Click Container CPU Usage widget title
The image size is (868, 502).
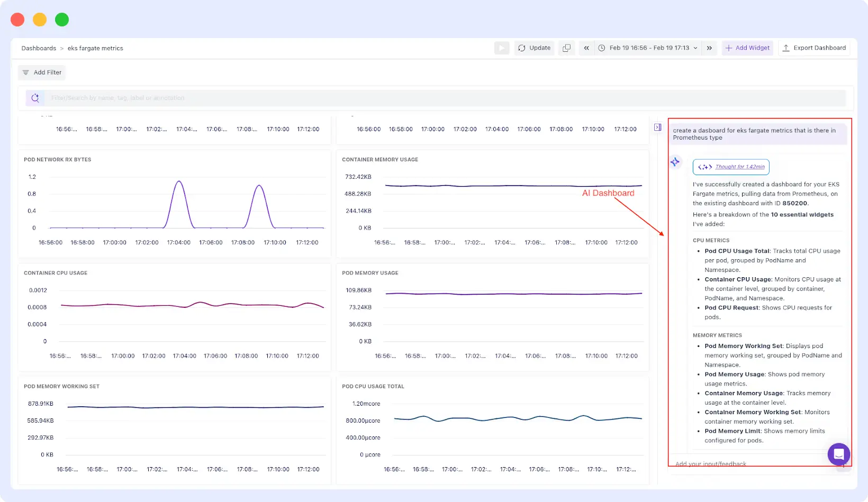(56, 273)
